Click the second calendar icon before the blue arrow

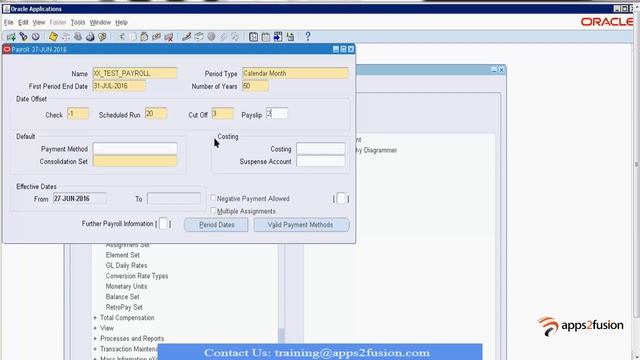click(266, 37)
